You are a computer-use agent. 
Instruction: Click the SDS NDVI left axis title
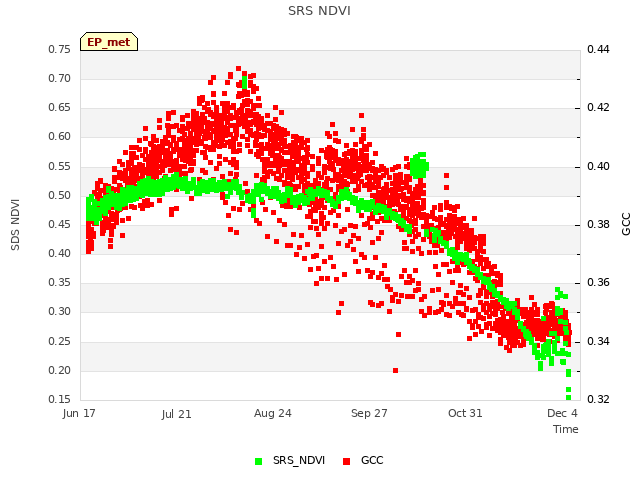pos(15,224)
